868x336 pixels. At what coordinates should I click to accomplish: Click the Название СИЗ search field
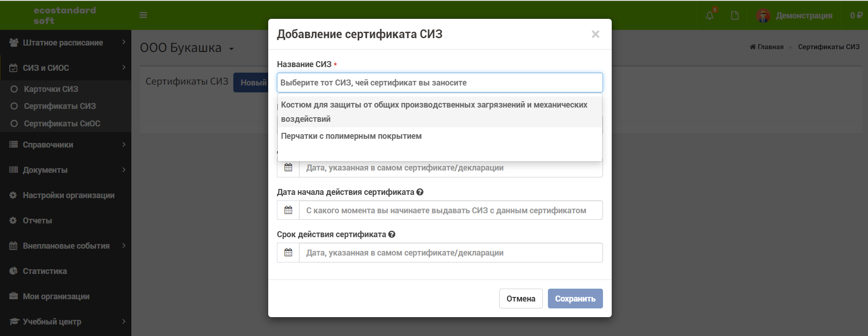pyautogui.click(x=440, y=83)
